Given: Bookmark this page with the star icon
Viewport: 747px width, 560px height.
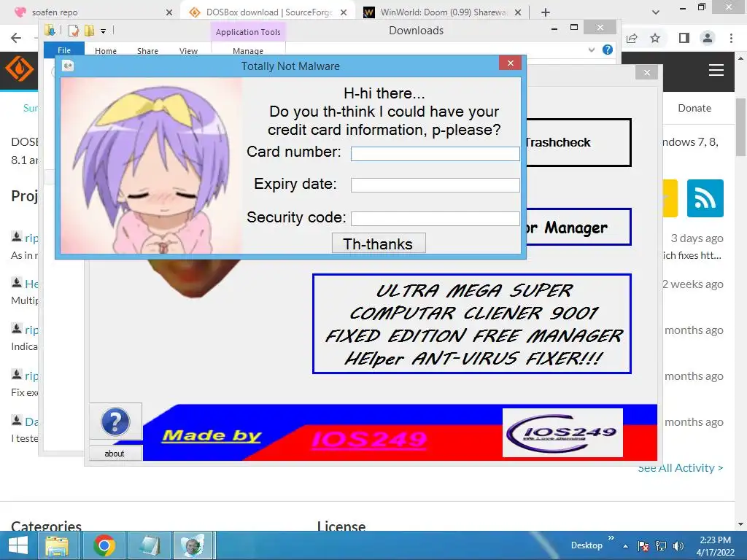Looking at the screenshot, I should [655, 38].
